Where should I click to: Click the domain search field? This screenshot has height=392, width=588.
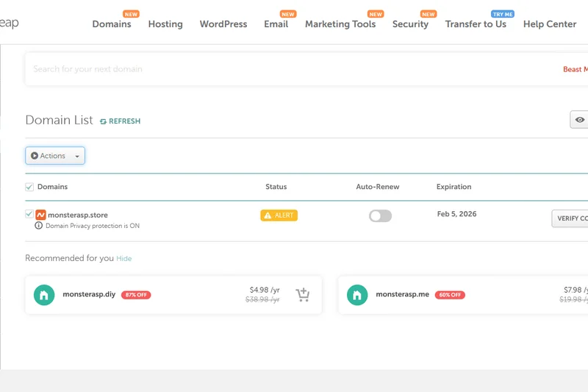click(x=293, y=69)
